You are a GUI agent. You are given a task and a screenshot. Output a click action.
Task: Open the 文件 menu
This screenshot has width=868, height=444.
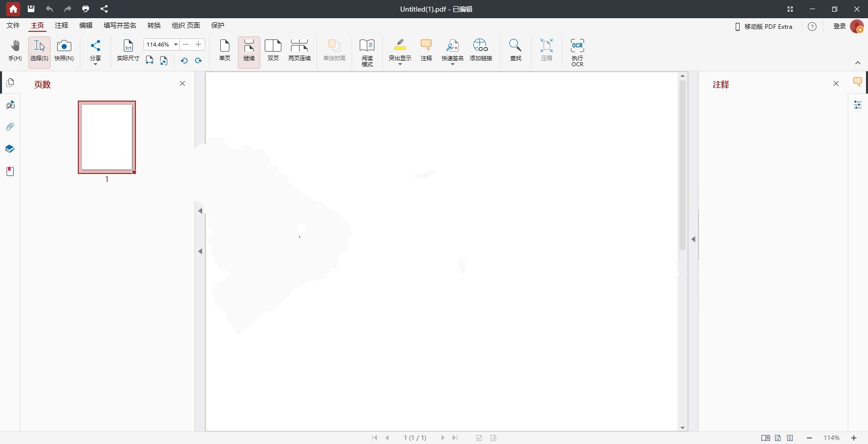pos(13,25)
